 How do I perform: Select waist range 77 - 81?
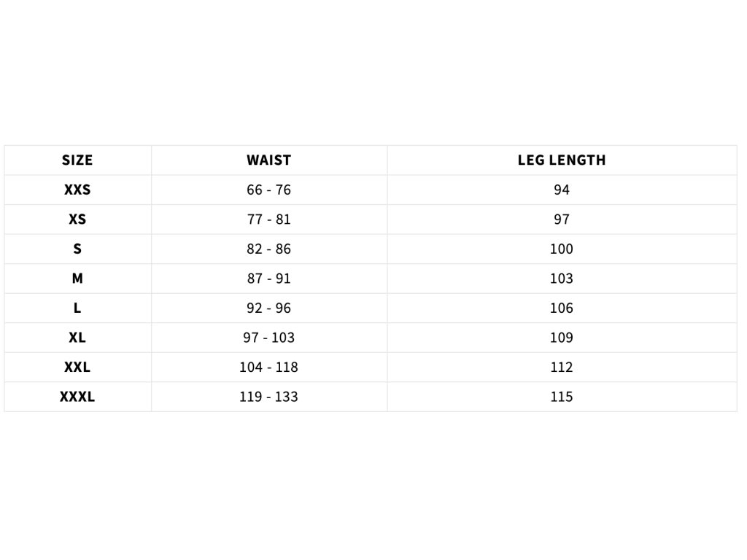click(x=268, y=219)
